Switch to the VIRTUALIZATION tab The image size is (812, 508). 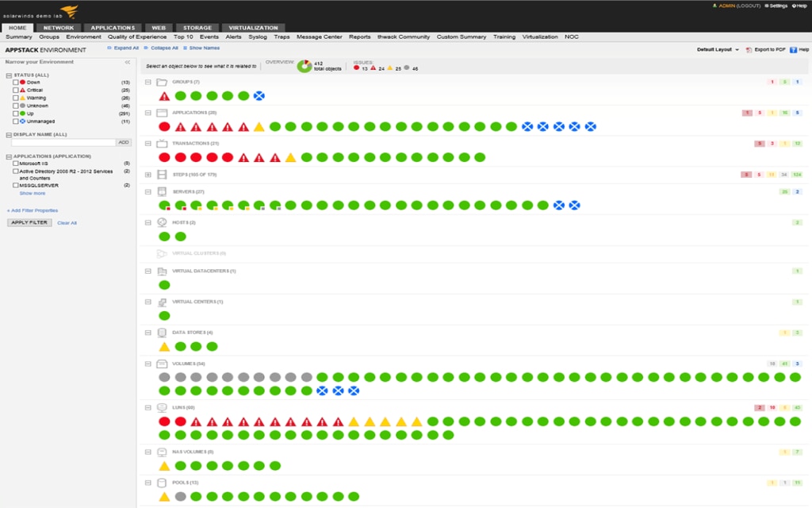click(x=252, y=26)
